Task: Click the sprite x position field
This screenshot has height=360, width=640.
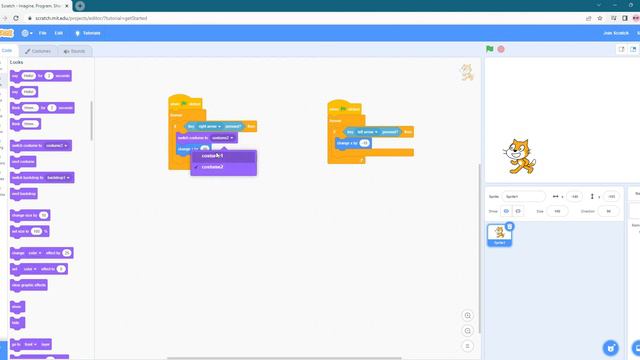Action: pyautogui.click(x=575, y=196)
